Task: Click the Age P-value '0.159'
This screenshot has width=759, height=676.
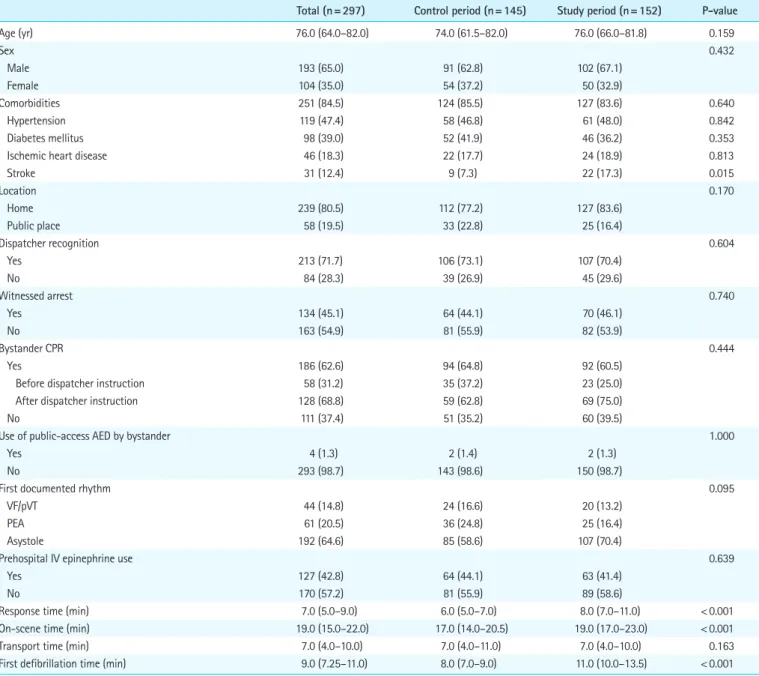Action: (721, 33)
